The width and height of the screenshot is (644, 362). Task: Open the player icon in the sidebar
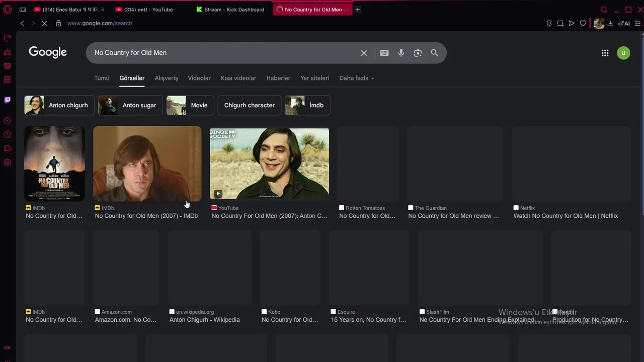click(8, 121)
